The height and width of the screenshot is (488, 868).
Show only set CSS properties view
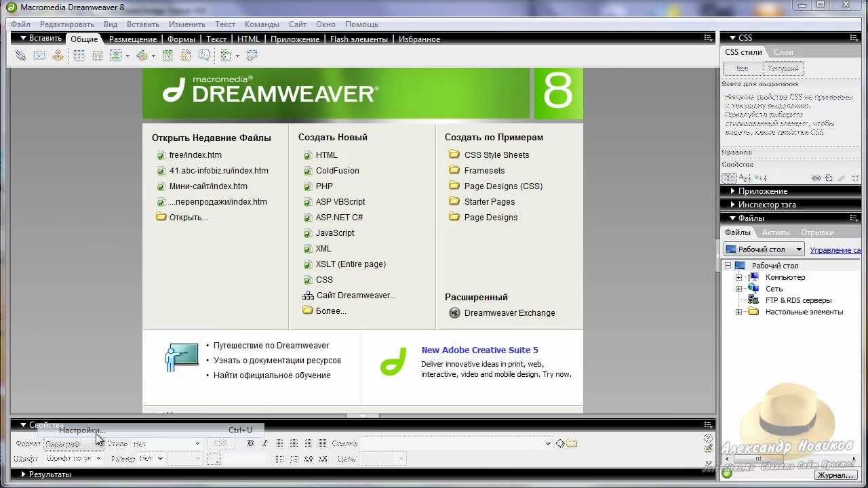point(759,178)
